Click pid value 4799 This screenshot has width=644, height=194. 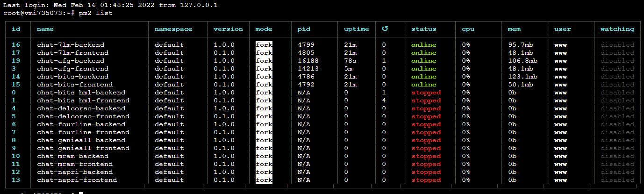tap(306, 45)
